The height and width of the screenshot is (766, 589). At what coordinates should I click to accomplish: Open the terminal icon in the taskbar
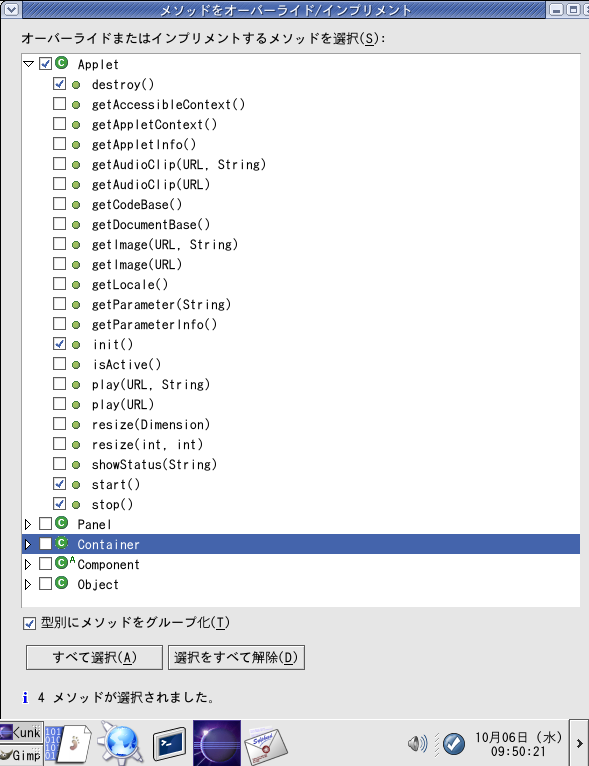click(169, 745)
